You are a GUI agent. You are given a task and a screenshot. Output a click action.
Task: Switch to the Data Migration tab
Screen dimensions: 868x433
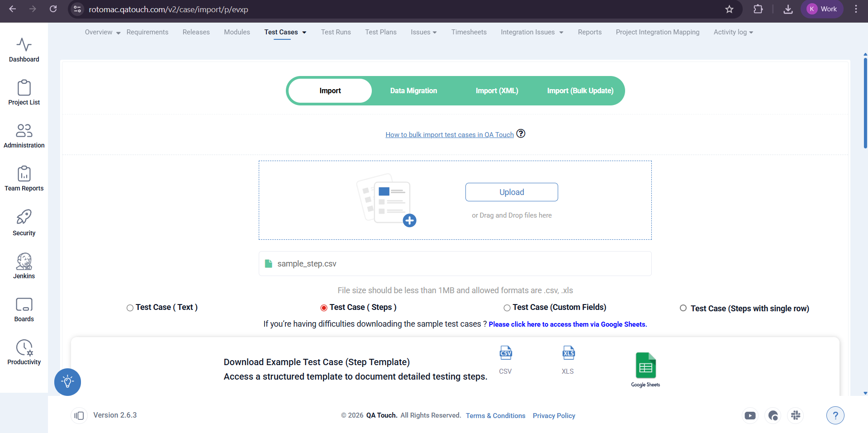[x=413, y=91]
